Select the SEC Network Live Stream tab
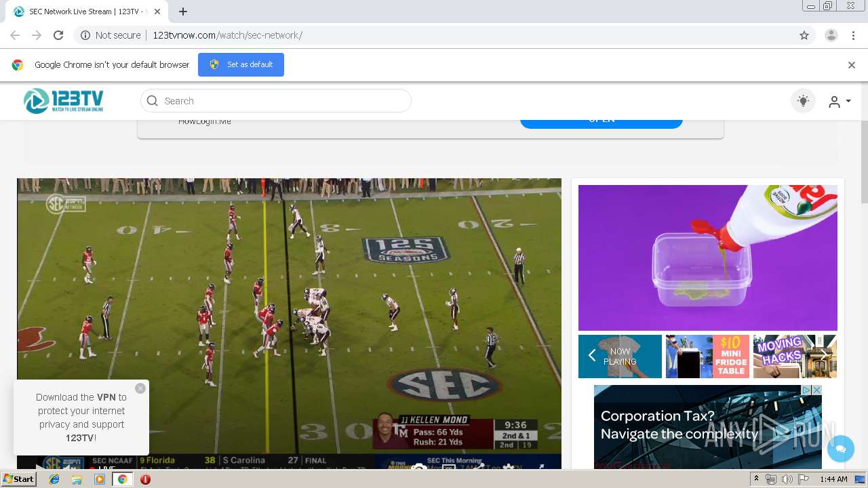The width and height of the screenshot is (868, 488). pyautogui.click(x=87, y=12)
